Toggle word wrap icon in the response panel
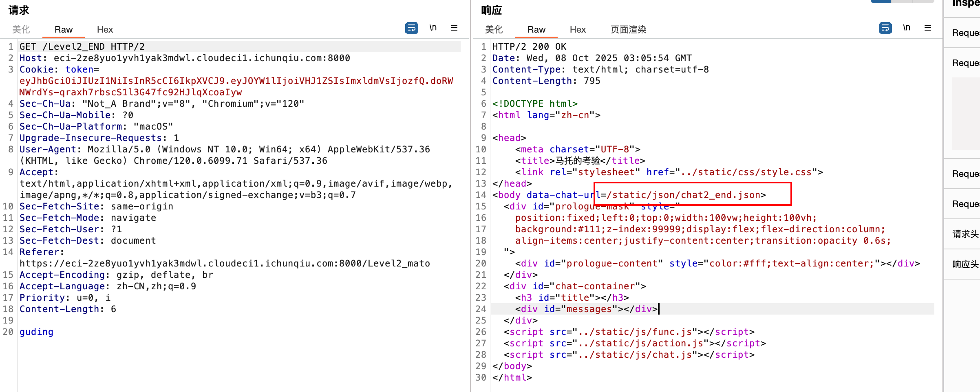The height and width of the screenshot is (392, 980). tap(885, 28)
